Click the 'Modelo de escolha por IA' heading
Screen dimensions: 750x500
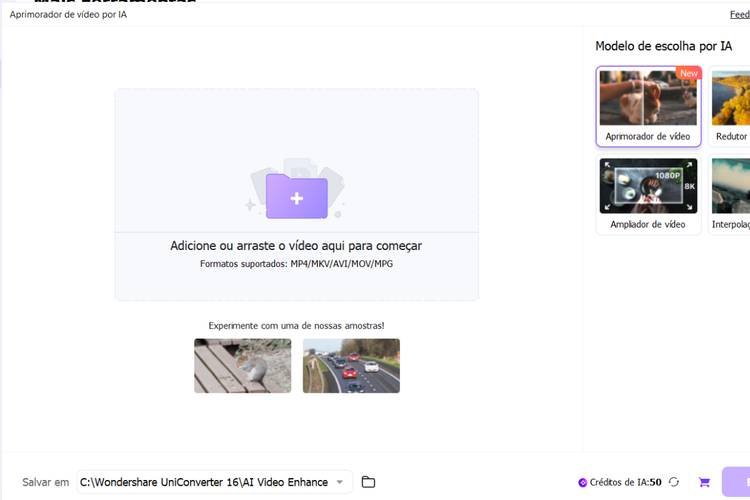[x=663, y=46]
